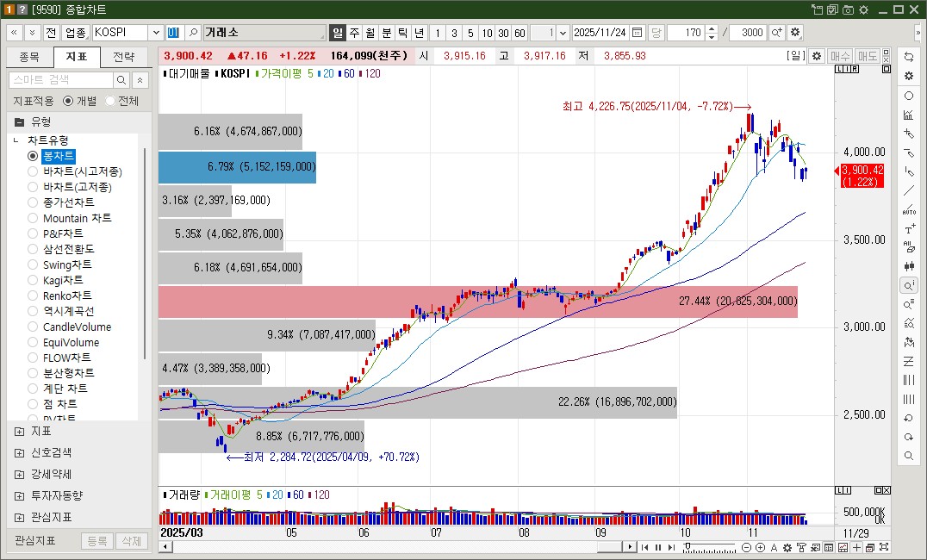927x560 pixels.
Task: Expand the 강세약세 tree section
Action: coord(20,474)
